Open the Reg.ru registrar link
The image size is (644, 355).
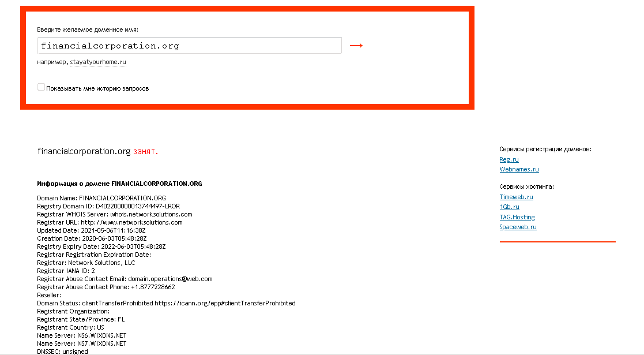[509, 159]
